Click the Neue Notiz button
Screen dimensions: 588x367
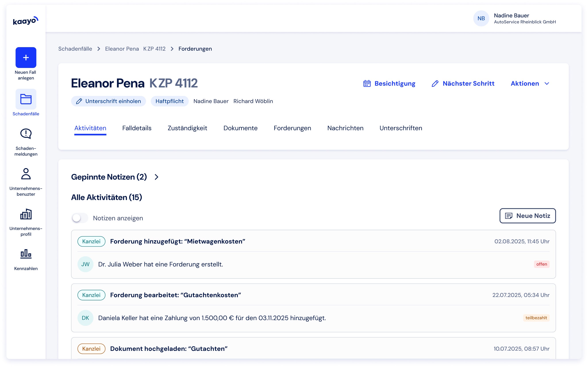pos(528,216)
